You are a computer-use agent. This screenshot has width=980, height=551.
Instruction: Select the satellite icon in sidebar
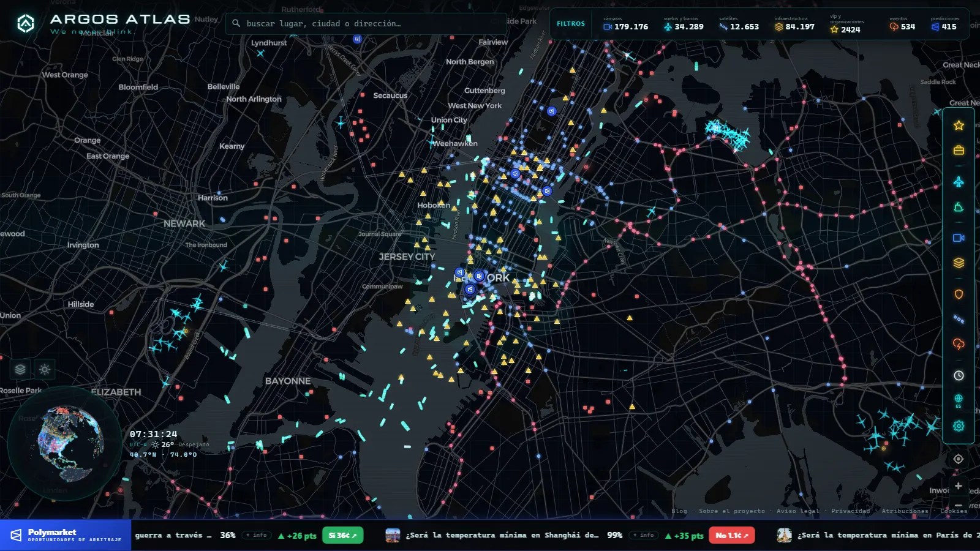pos(959,319)
